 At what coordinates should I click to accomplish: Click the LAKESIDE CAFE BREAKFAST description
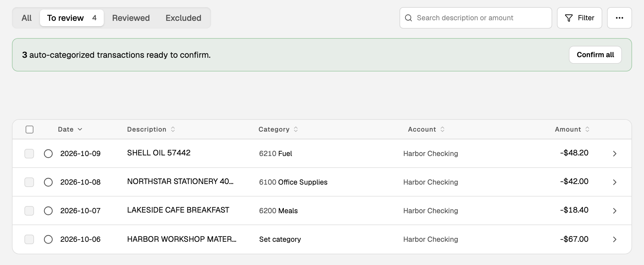point(178,210)
